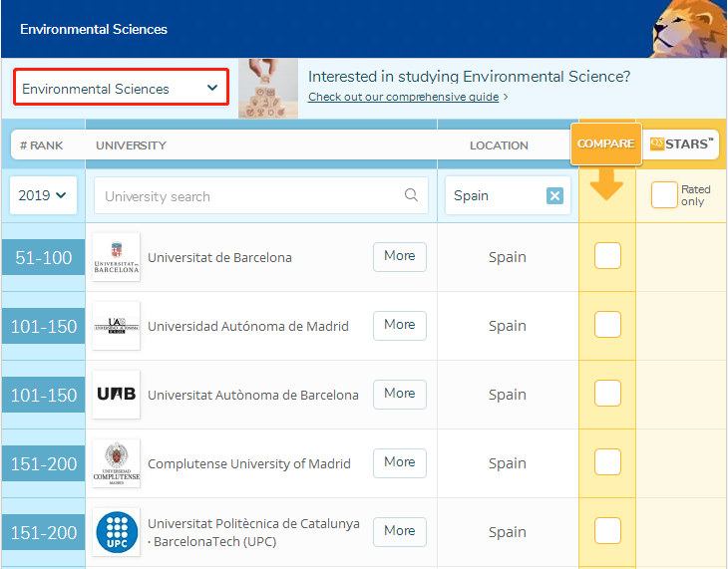728x569 pixels.
Task: Click More for Universidad Autónoma de Madrid
Action: (399, 325)
